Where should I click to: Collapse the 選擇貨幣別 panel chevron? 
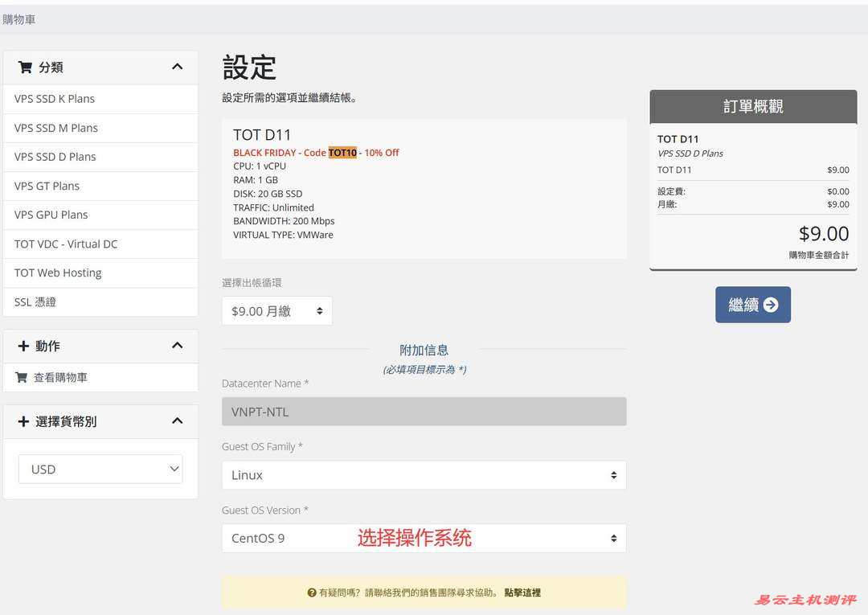(x=178, y=420)
